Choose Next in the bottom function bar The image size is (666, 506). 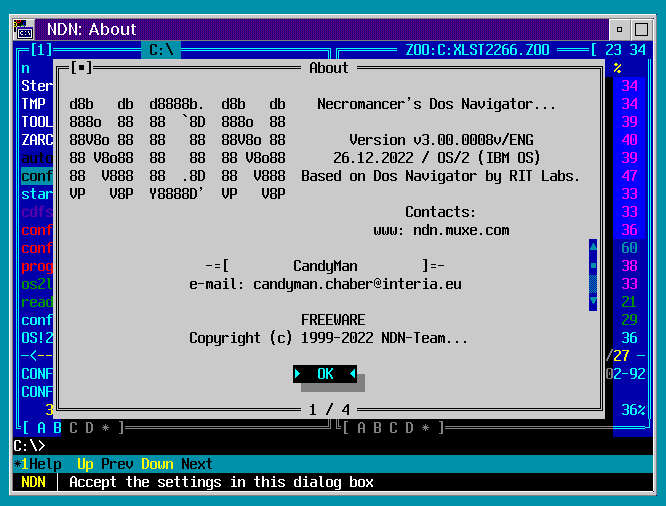click(197, 464)
